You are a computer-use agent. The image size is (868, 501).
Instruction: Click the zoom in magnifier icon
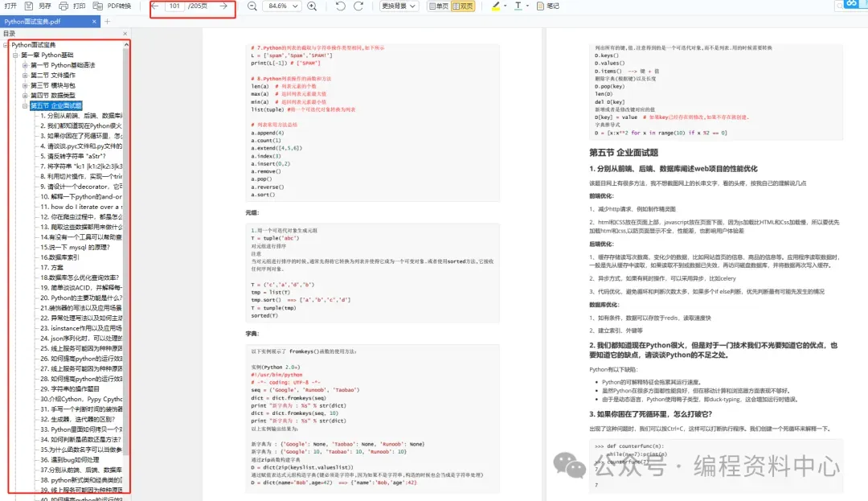click(x=312, y=6)
